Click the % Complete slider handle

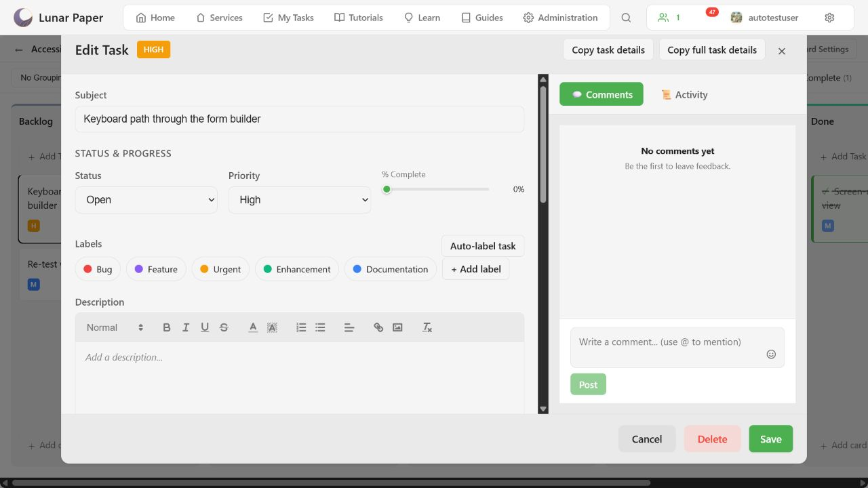(x=387, y=189)
